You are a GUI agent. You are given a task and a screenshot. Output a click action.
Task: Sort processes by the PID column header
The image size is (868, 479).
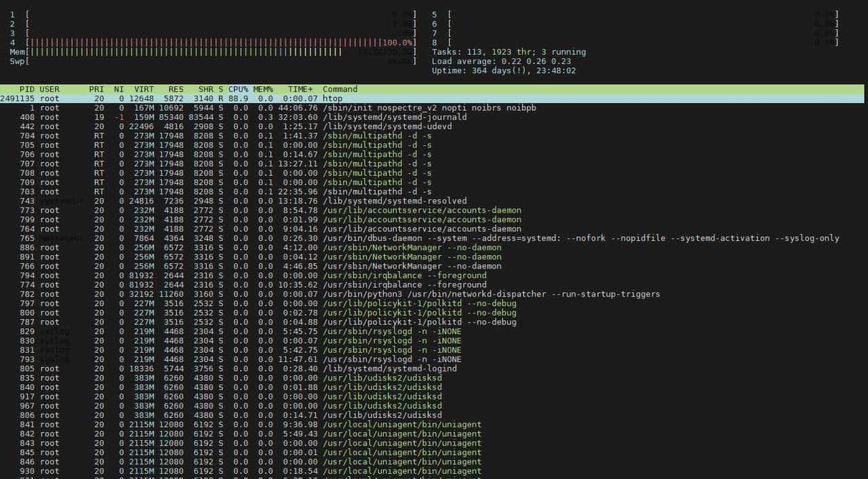(x=27, y=89)
